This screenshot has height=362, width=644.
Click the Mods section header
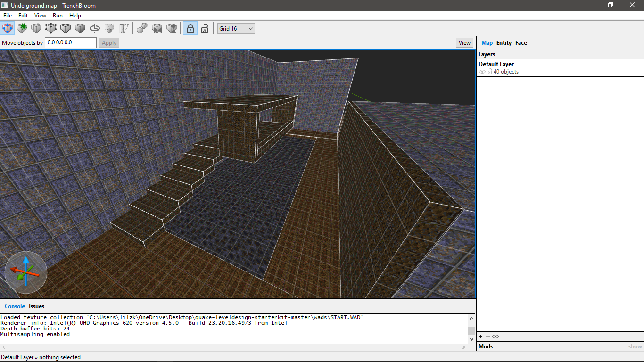point(486,346)
